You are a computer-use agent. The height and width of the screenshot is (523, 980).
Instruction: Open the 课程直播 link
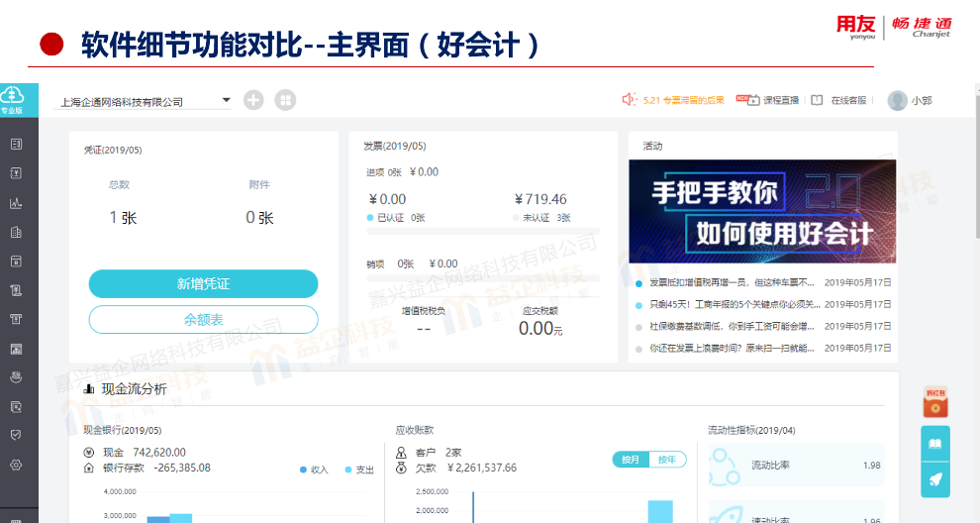(x=781, y=100)
